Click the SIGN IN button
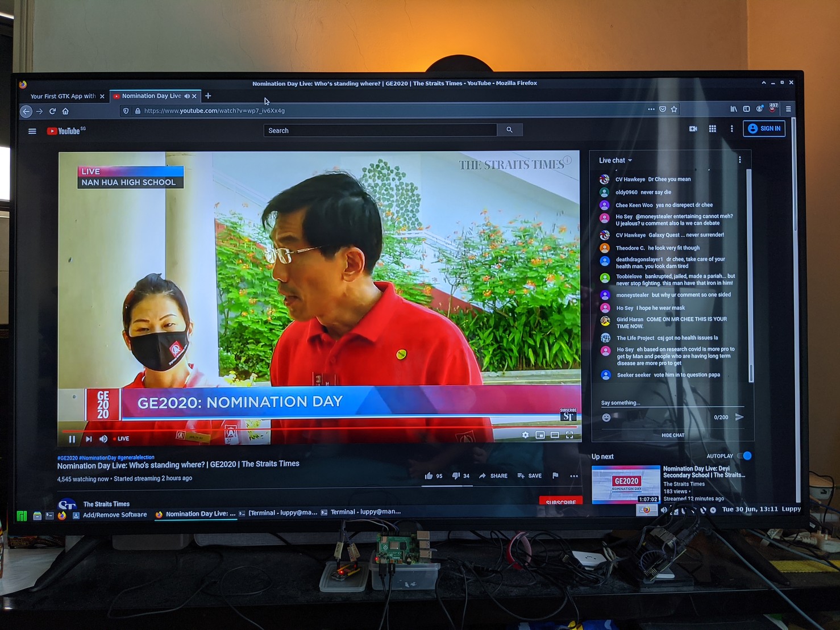Viewport: 840px width, 630px height. [764, 128]
